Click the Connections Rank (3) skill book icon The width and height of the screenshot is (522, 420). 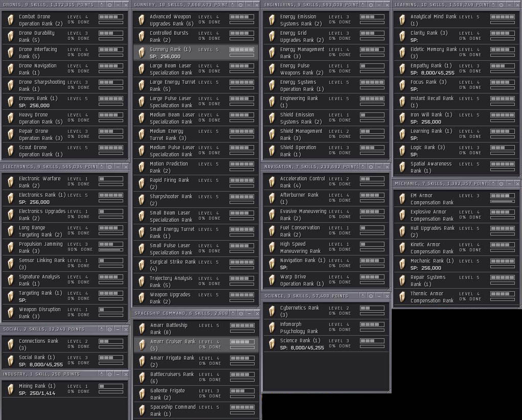(11, 344)
